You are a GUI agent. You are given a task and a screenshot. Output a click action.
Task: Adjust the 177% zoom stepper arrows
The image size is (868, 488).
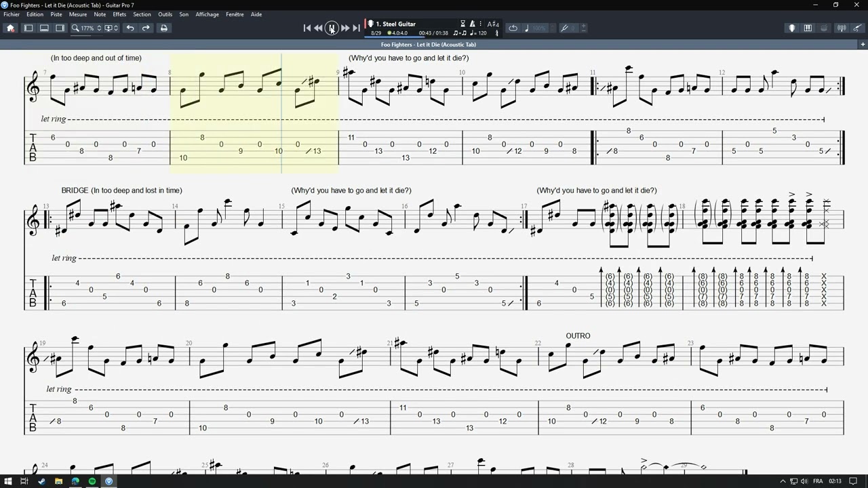99,28
